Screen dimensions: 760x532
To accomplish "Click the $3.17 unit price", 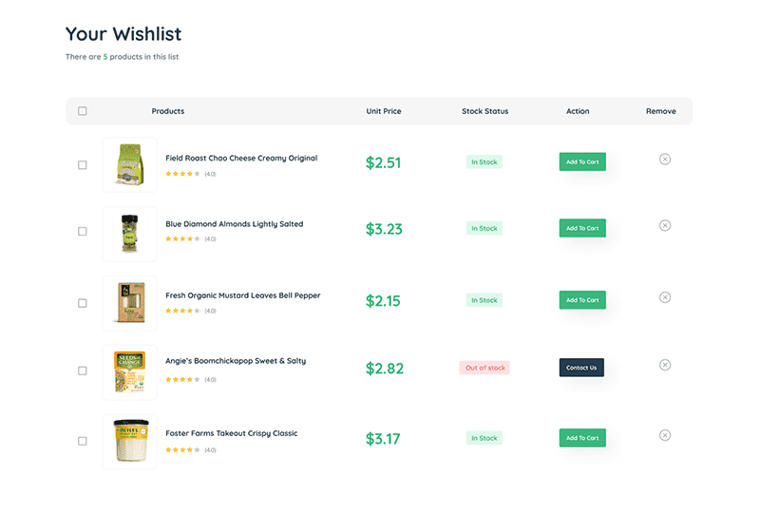I will [x=383, y=439].
